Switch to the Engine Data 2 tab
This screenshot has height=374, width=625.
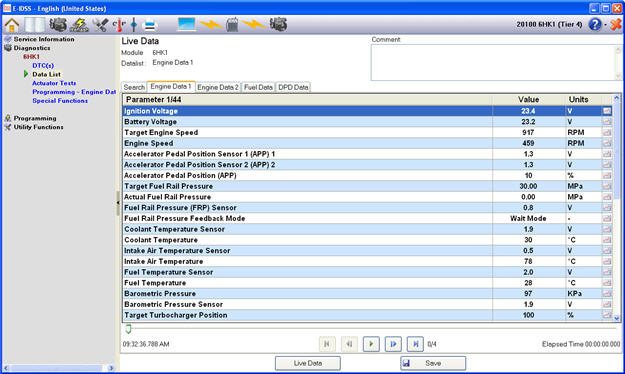pyautogui.click(x=218, y=87)
